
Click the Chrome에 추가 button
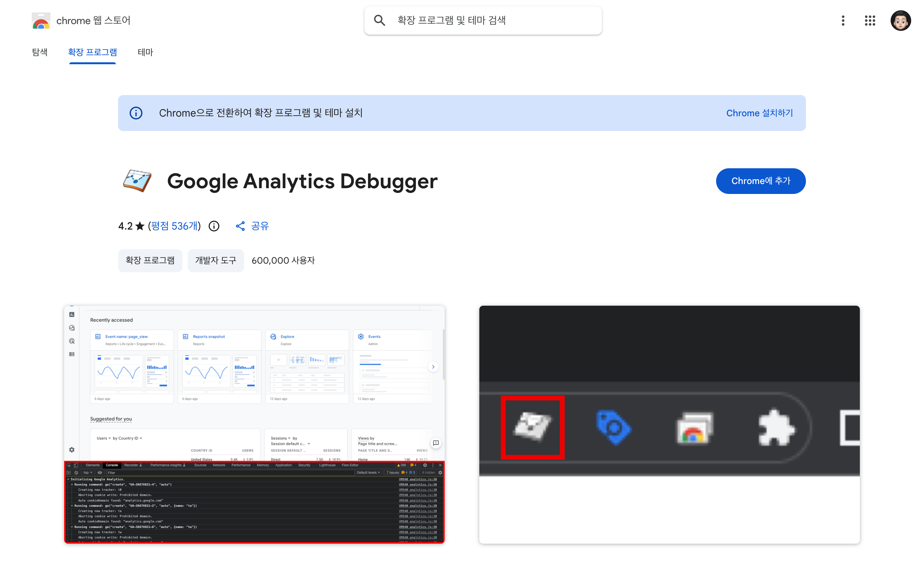point(761,181)
